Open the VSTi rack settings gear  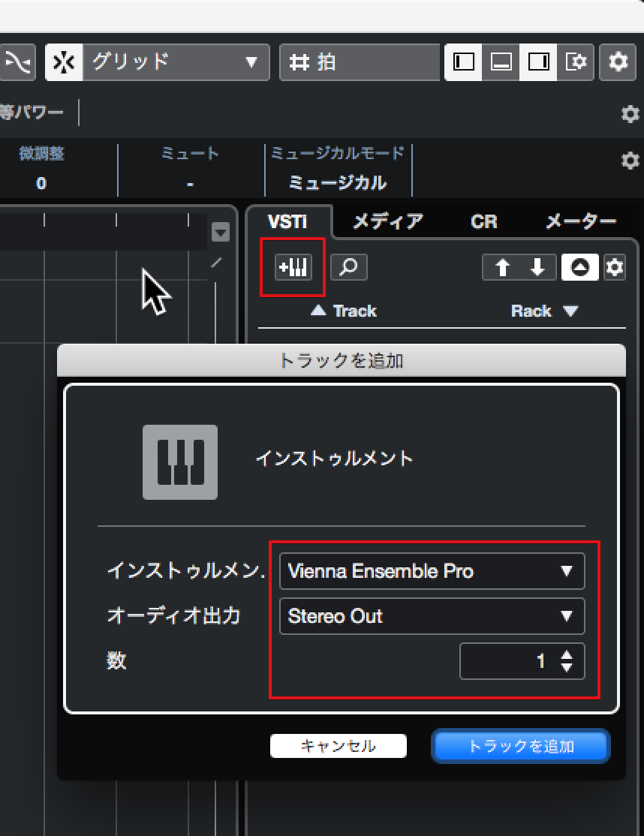[614, 266]
